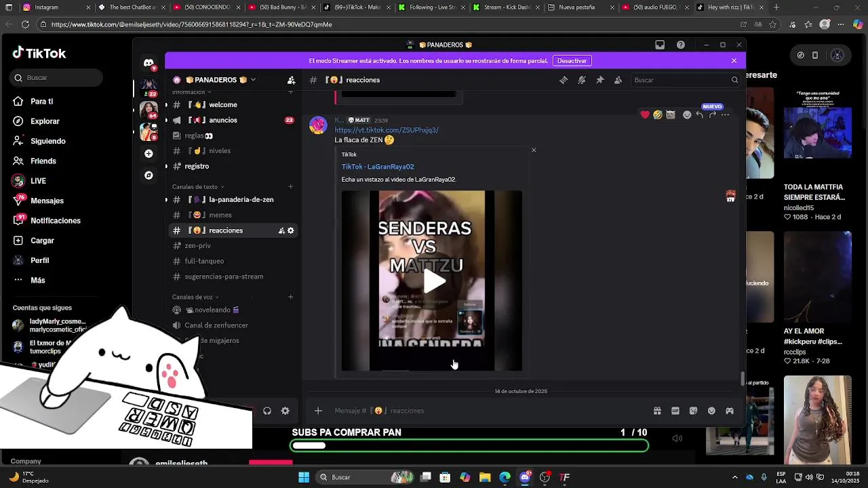868x488 pixels.
Task: React with cat emoji on message
Action: pos(671,115)
